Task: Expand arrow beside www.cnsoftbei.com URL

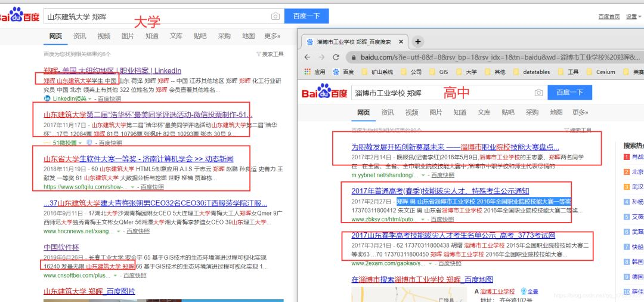Action: 116,275
